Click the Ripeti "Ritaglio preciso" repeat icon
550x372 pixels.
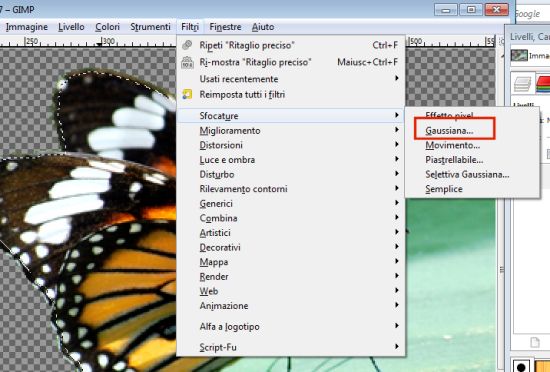[x=187, y=45]
